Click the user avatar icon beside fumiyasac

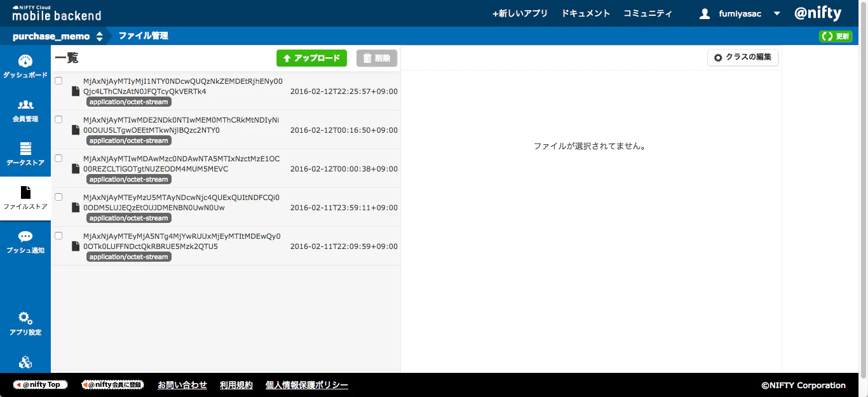[x=704, y=14]
